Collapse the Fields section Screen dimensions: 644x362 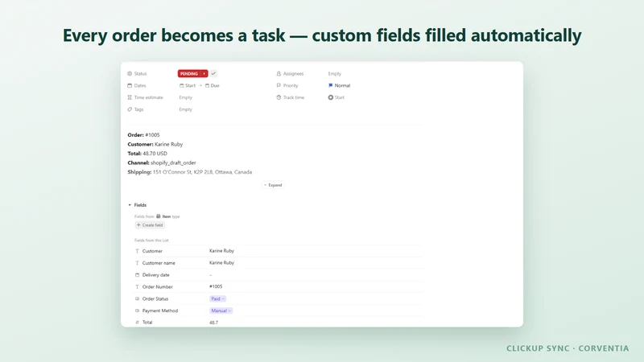click(130, 205)
